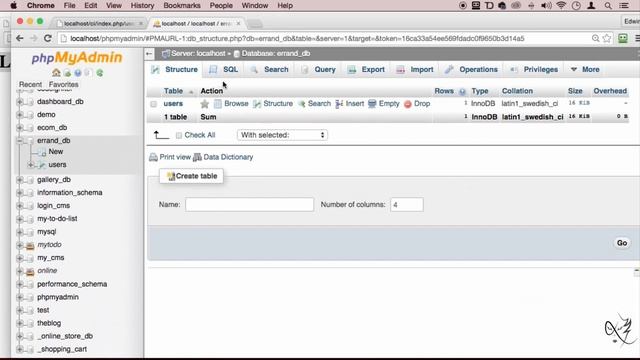
Task: Expand the information_schema node
Action: 20,193
